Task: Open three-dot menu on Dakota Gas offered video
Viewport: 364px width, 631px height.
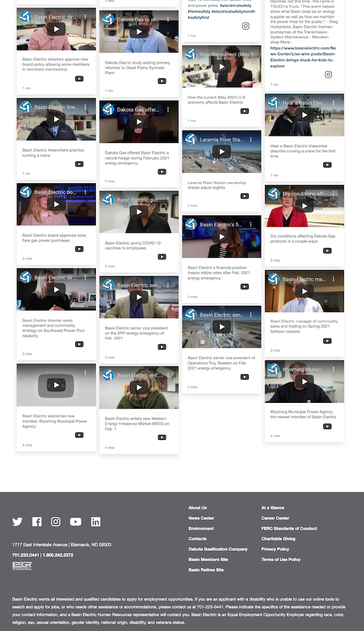Action: click(168, 110)
